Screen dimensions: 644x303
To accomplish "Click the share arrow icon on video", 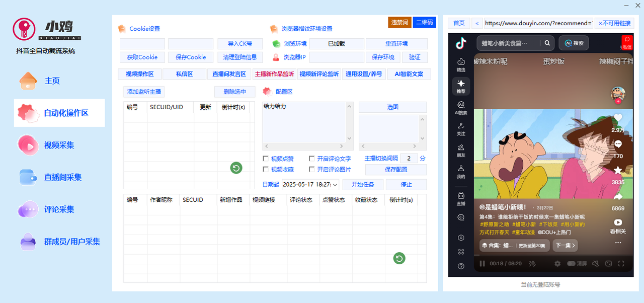I will tap(618, 197).
